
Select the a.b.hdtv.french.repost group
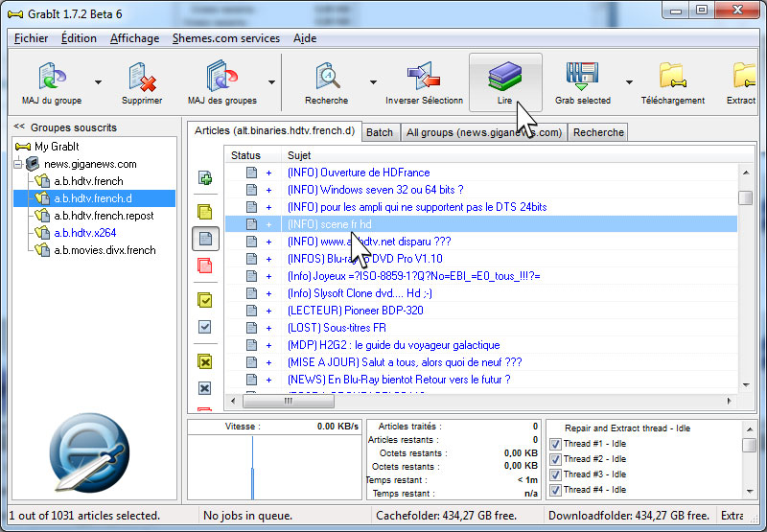pyautogui.click(x=104, y=216)
